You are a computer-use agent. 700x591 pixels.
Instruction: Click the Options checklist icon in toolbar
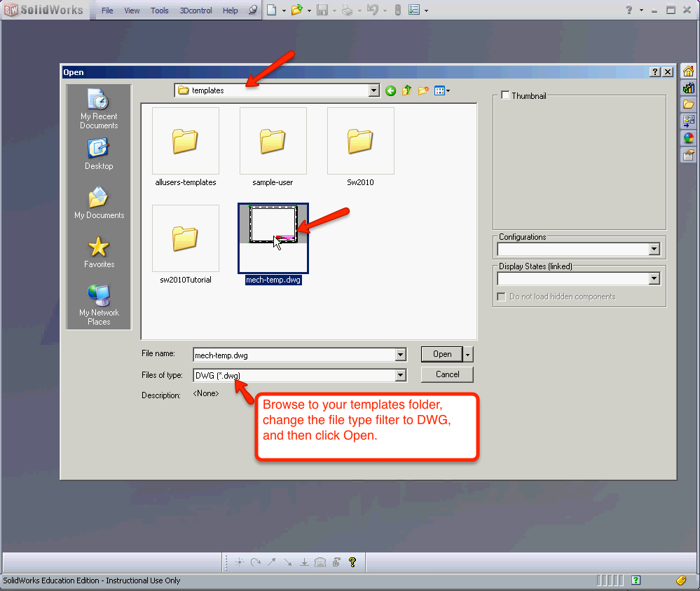pyautogui.click(x=414, y=10)
